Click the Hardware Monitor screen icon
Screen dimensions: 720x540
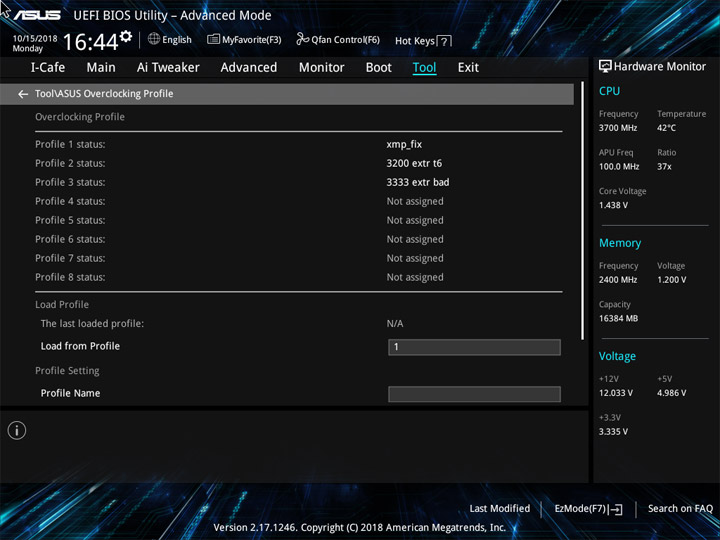click(605, 66)
